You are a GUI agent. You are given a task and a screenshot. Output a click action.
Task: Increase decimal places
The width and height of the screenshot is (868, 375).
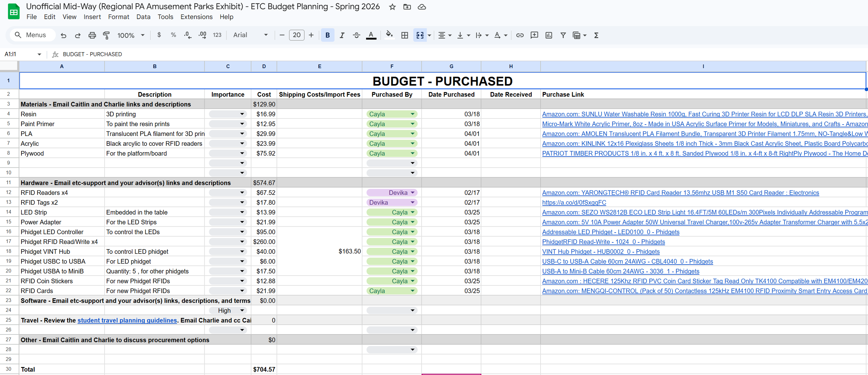coord(202,35)
